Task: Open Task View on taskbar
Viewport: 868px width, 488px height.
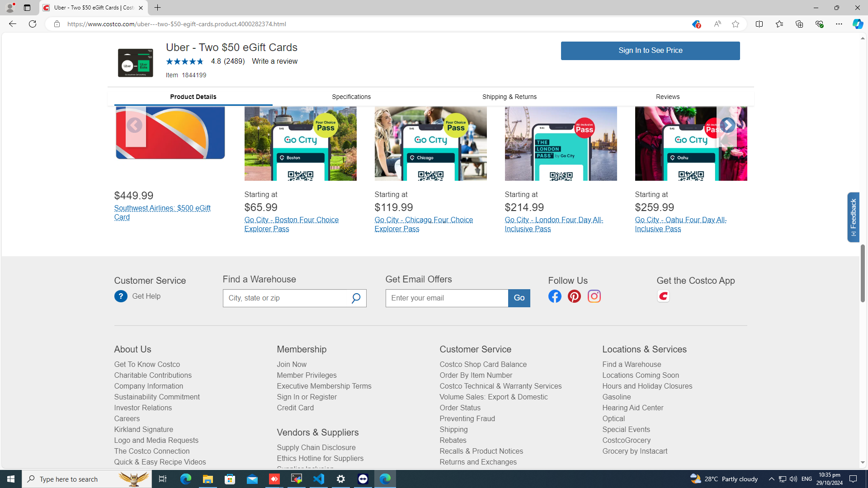Action: 163,479
